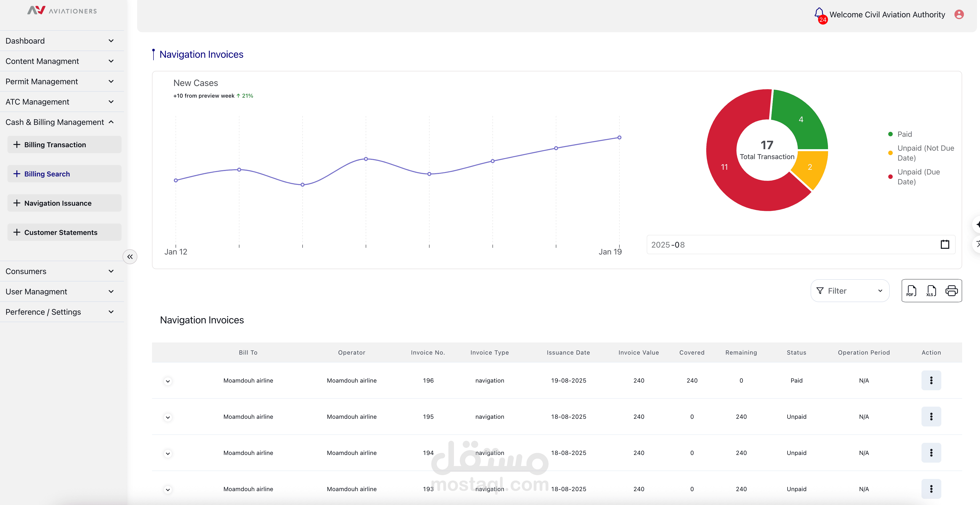Screen dimensions: 980x505
Task: Open action menu for invoice 194
Action: [931, 452]
